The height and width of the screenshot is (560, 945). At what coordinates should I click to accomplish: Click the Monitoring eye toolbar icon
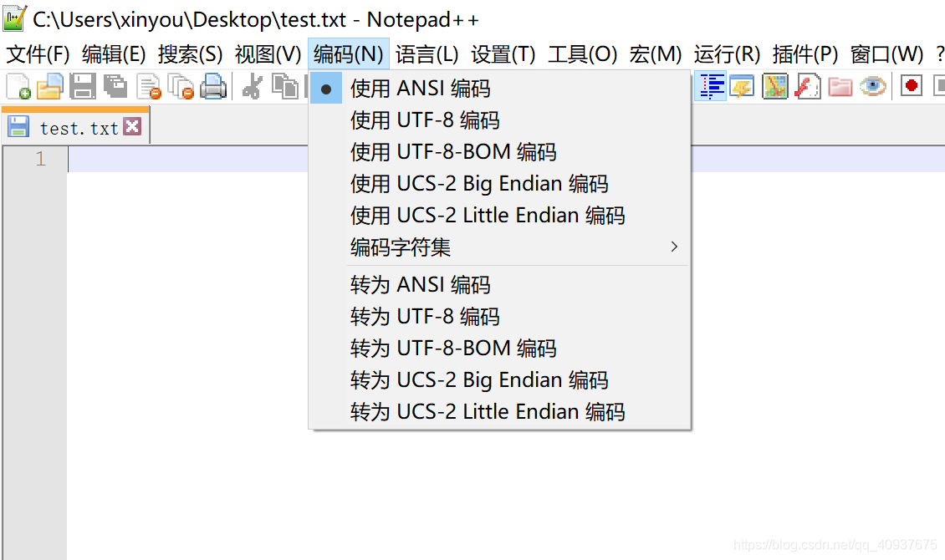[873, 86]
